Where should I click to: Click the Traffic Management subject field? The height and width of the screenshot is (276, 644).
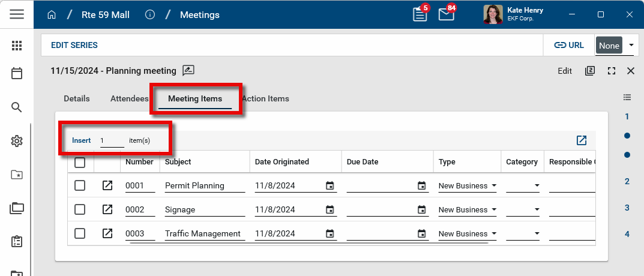click(x=204, y=233)
